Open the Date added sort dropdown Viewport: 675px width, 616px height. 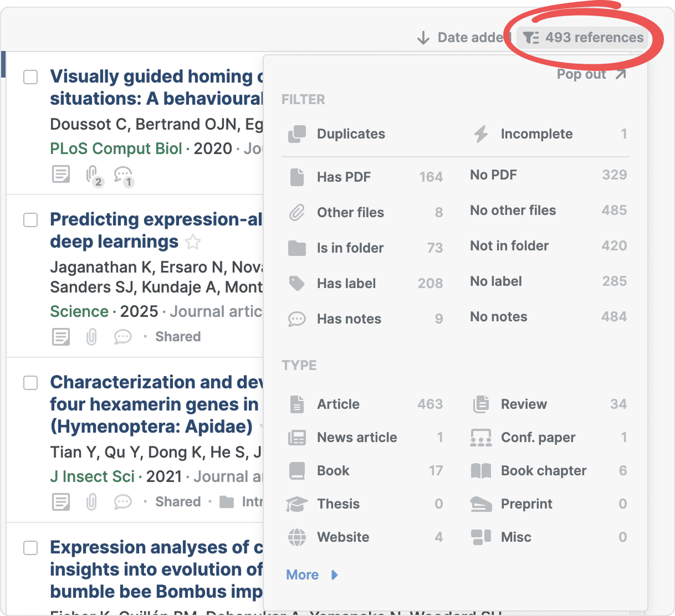[463, 38]
